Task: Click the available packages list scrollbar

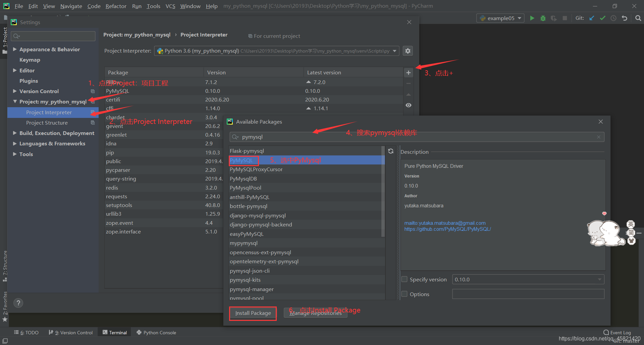Action: pyautogui.click(x=383, y=191)
